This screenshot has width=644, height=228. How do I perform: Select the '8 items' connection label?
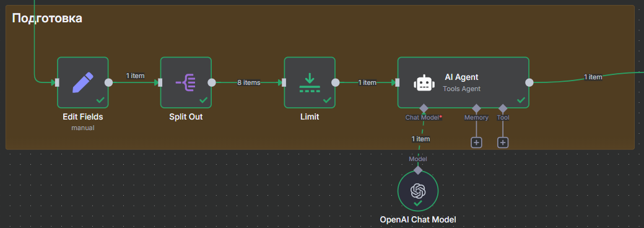coord(249,82)
